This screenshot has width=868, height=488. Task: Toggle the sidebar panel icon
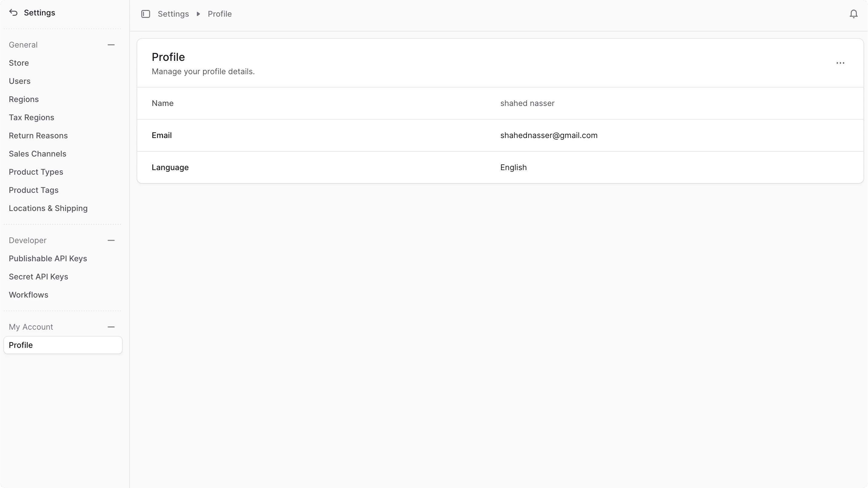(x=146, y=14)
